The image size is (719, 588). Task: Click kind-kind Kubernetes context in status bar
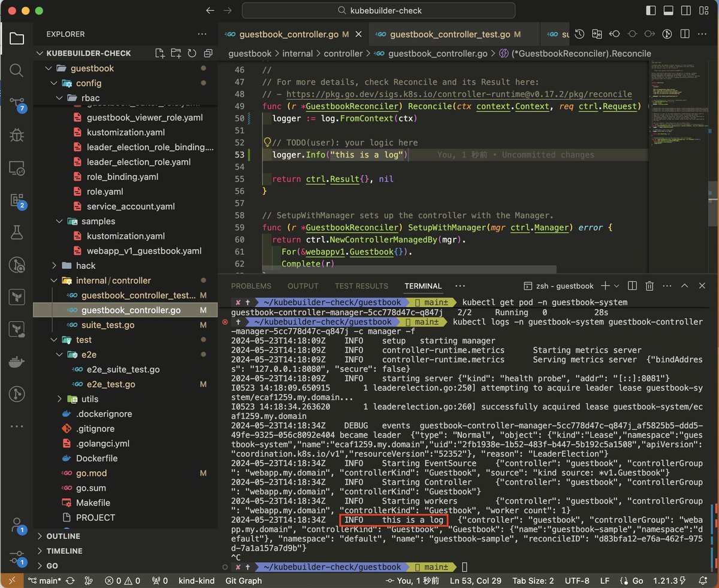[x=197, y=581]
